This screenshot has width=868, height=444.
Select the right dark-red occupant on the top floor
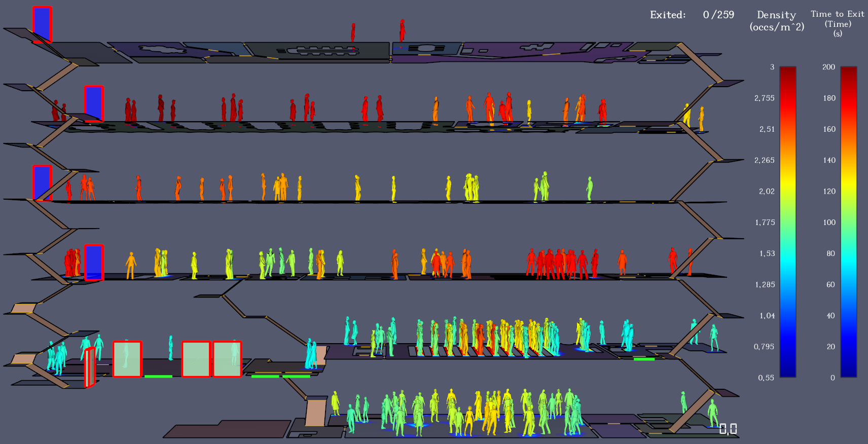[402, 30]
